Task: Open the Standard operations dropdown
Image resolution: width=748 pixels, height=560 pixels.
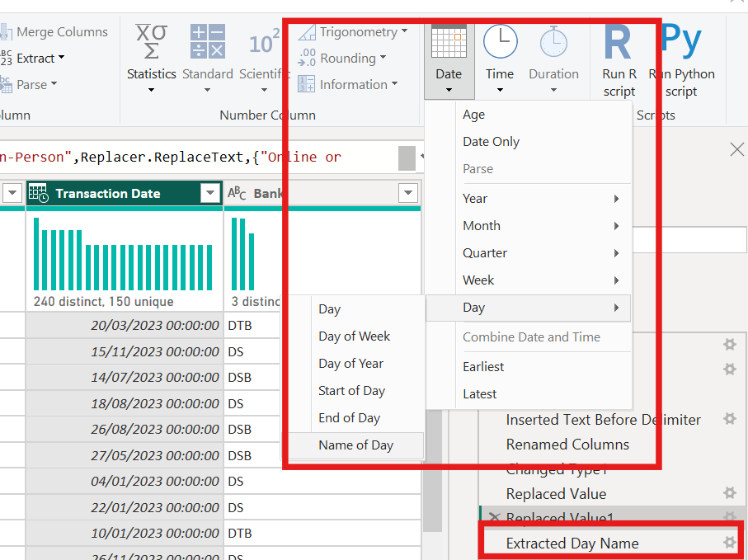Action: point(208,59)
